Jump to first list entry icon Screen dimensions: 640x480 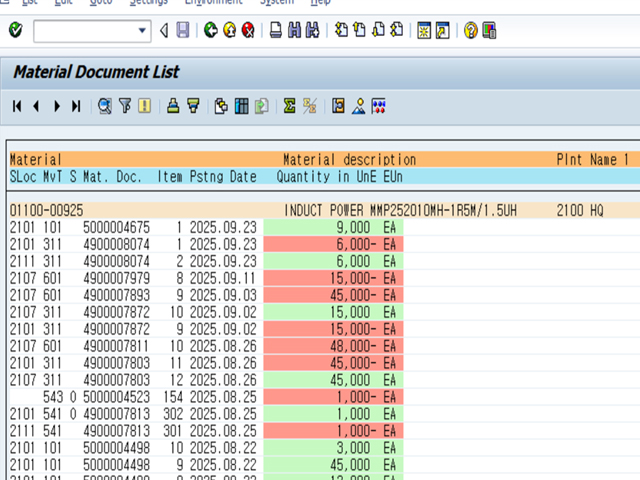(x=17, y=106)
